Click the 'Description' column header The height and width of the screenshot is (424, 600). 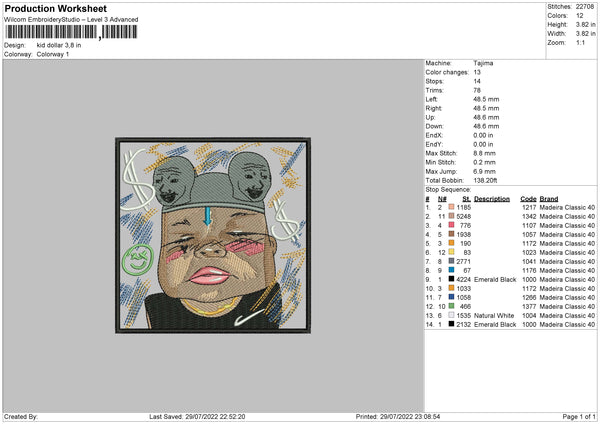[x=492, y=199]
